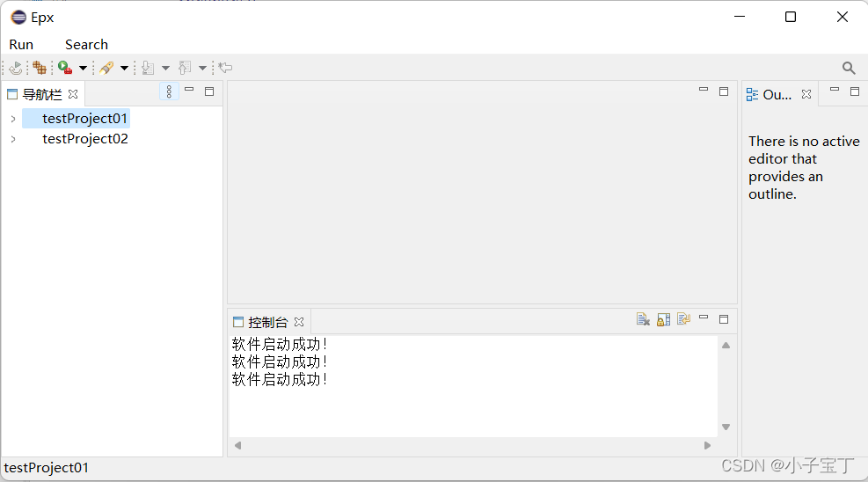Maximize the Outline panel
The image size is (868, 482).
coord(855,91)
